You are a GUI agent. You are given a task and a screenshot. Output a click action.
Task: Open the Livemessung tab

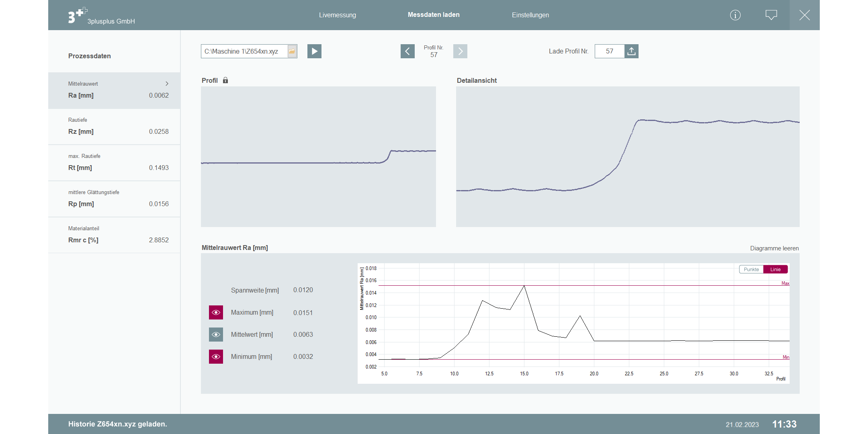click(x=338, y=15)
